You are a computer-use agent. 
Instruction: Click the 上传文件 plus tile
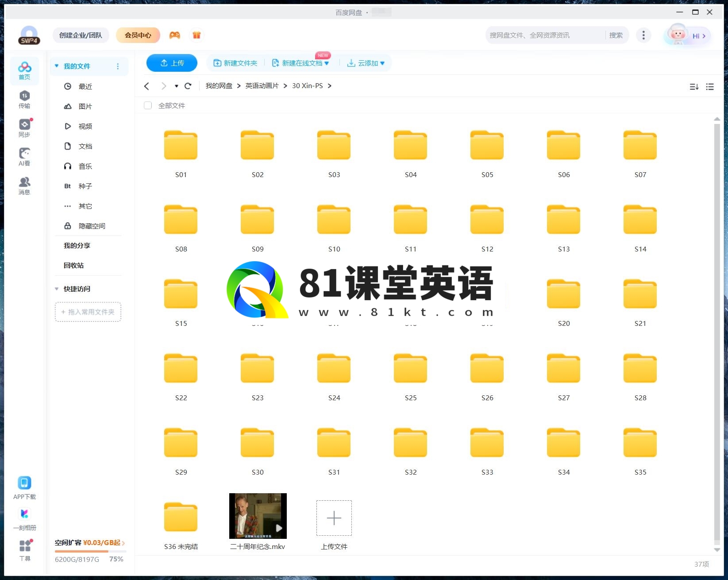(x=334, y=518)
